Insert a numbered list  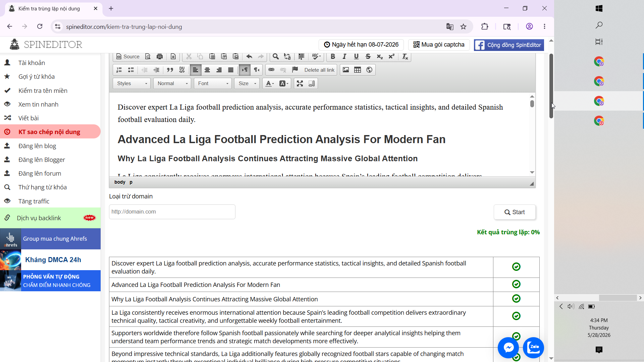tap(119, 70)
